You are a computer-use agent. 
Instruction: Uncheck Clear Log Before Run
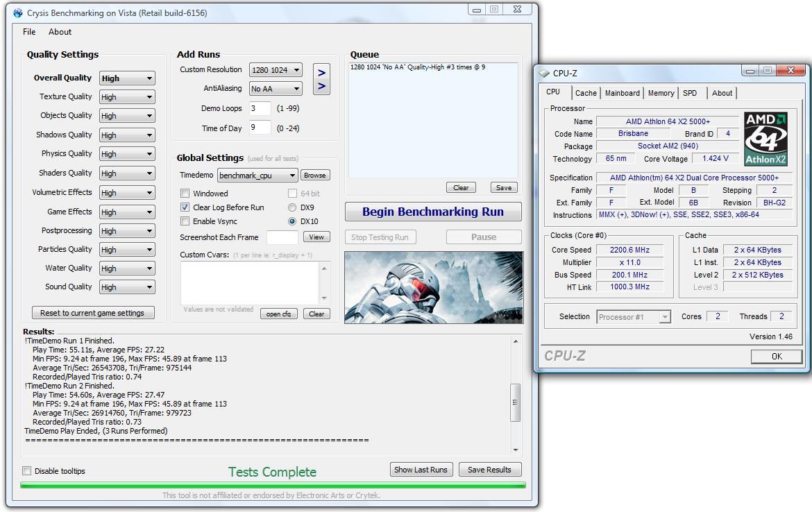[x=185, y=207]
